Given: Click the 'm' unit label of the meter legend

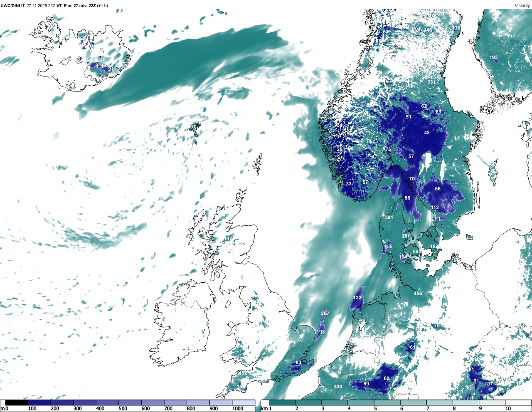Looking at the screenshot, I should tap(2, 409).
